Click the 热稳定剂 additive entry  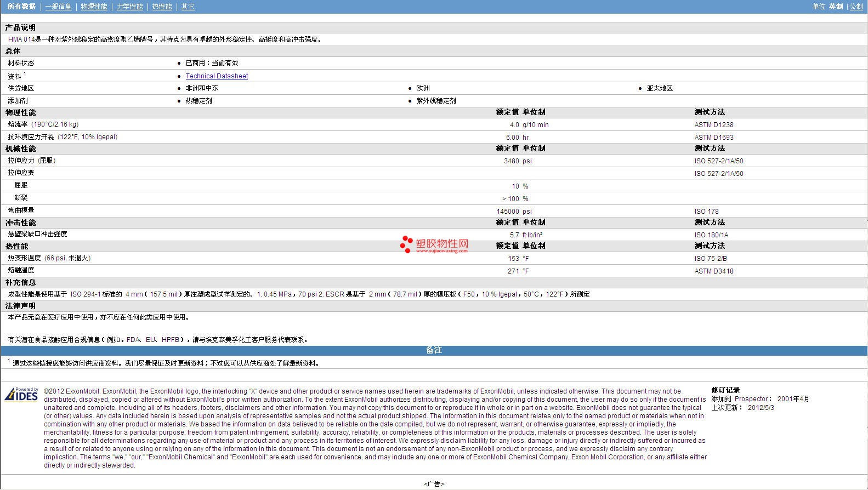pyautogui.click(x=198, y=101)
